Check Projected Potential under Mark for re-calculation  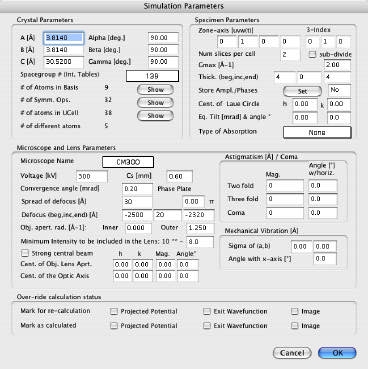[114, 312]
